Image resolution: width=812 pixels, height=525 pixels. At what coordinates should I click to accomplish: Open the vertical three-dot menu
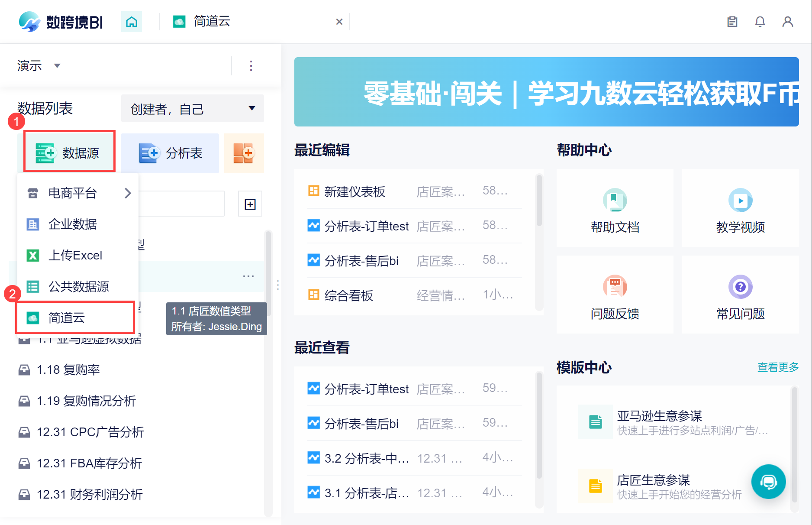click(251, 66)
